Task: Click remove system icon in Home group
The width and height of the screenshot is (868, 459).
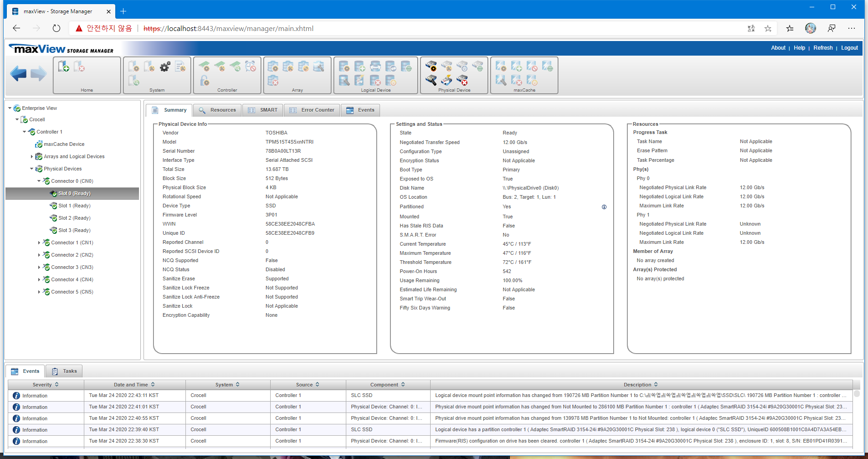Action: click(79, 67)
